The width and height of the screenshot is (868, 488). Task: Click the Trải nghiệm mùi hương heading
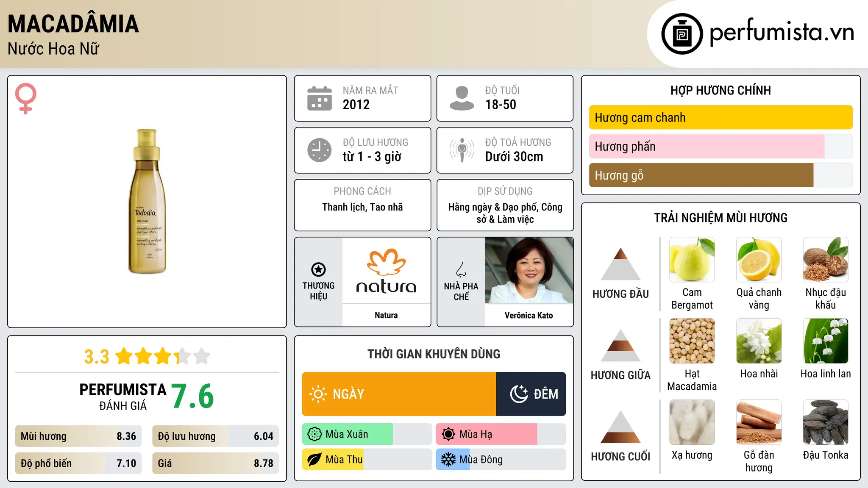[x=721, y=218]
